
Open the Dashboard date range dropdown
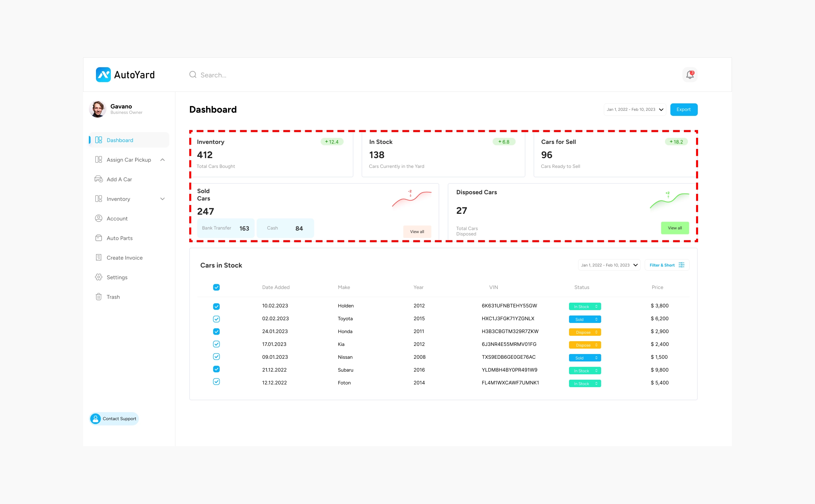635,109
